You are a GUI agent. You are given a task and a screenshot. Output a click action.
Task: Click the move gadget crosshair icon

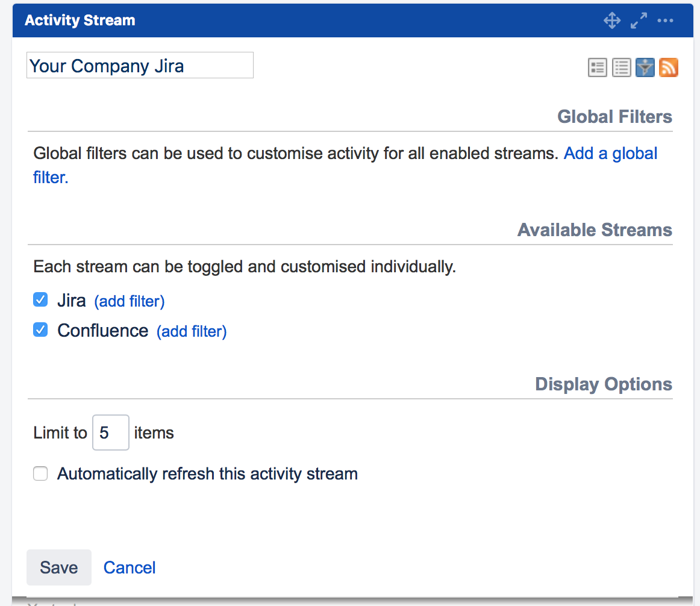[x=612, y=20]
